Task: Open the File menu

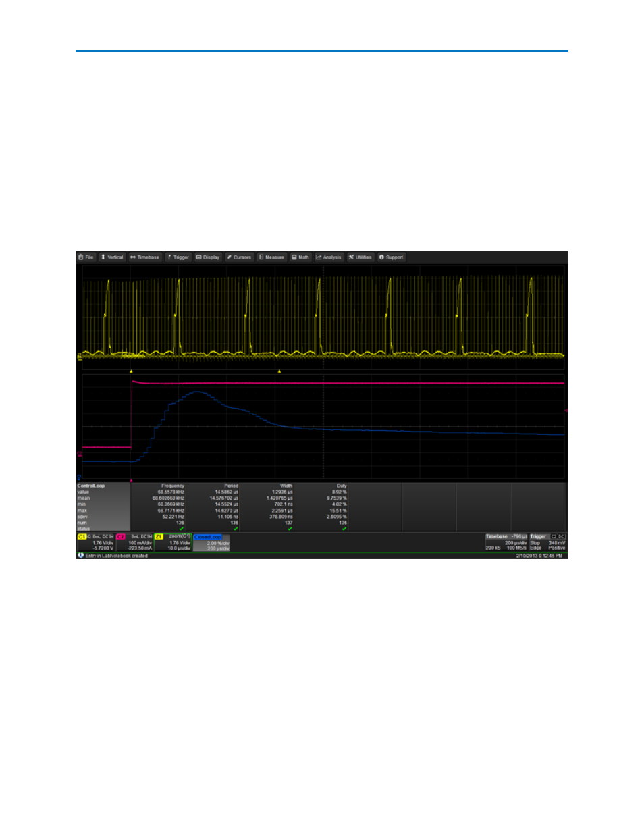Action: [86, 257]
